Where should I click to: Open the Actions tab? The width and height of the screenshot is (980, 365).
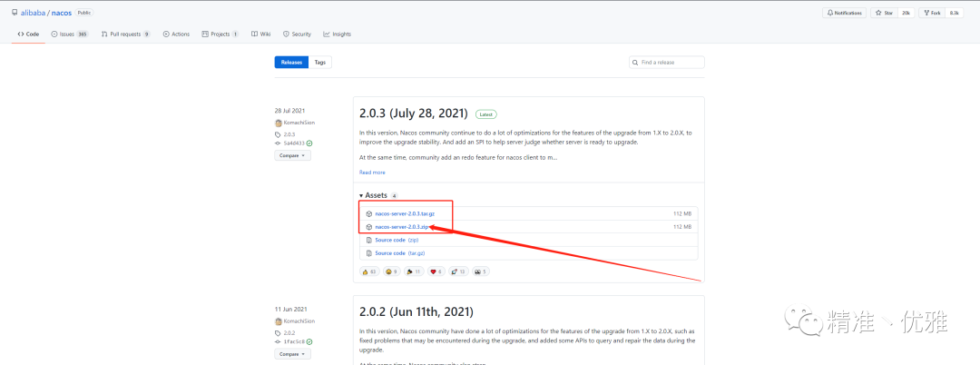[x=176, y=35]
